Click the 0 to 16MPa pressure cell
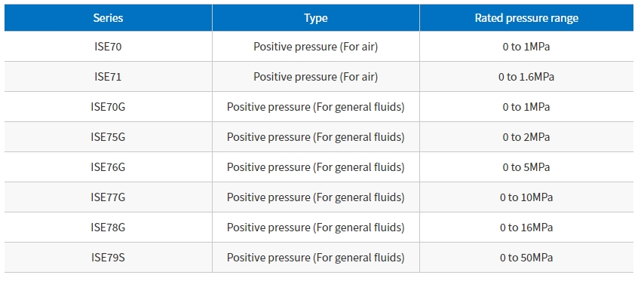The width and height of the screenshot is (644, 281). point(526,228)
